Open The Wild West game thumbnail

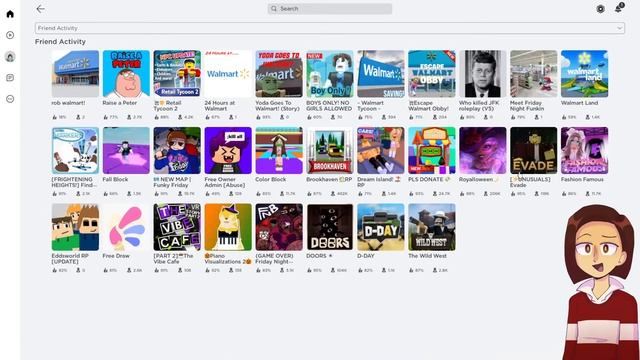click(432, 227)
